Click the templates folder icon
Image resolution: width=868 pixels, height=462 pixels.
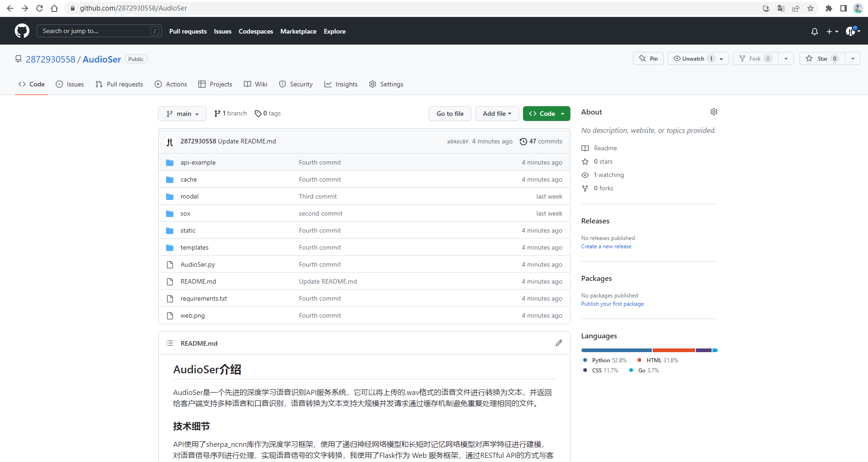(170, 247)
